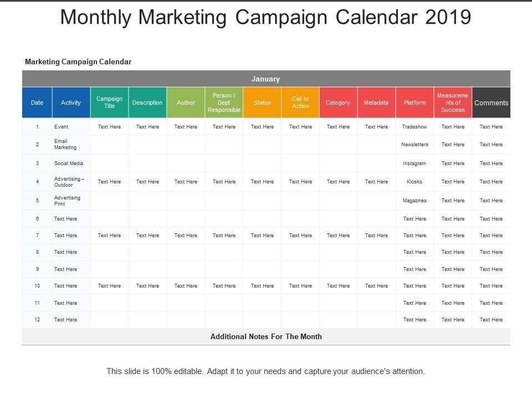The image size is (532, 399).
Task: Click the green Author column header
Action: tap(186, 103)
